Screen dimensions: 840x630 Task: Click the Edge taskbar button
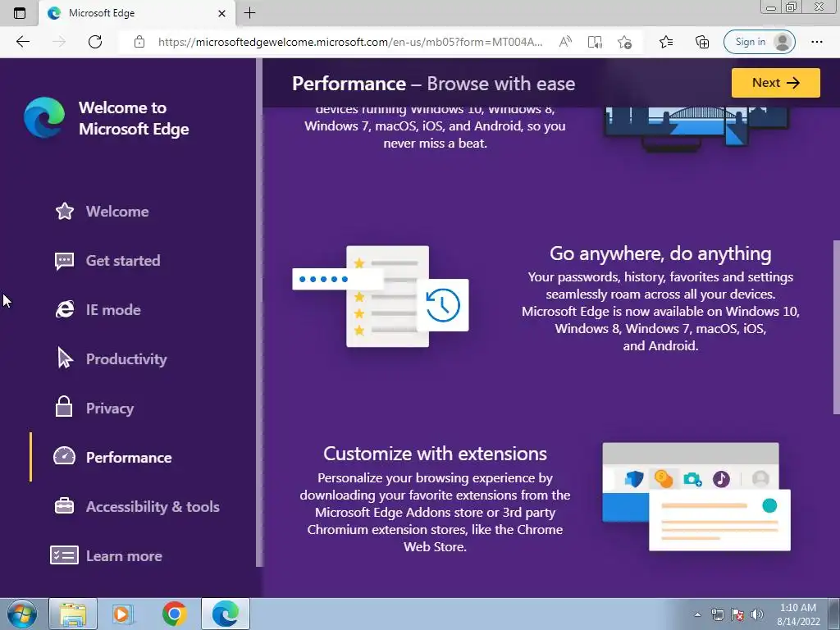click(x=226, y=614)
